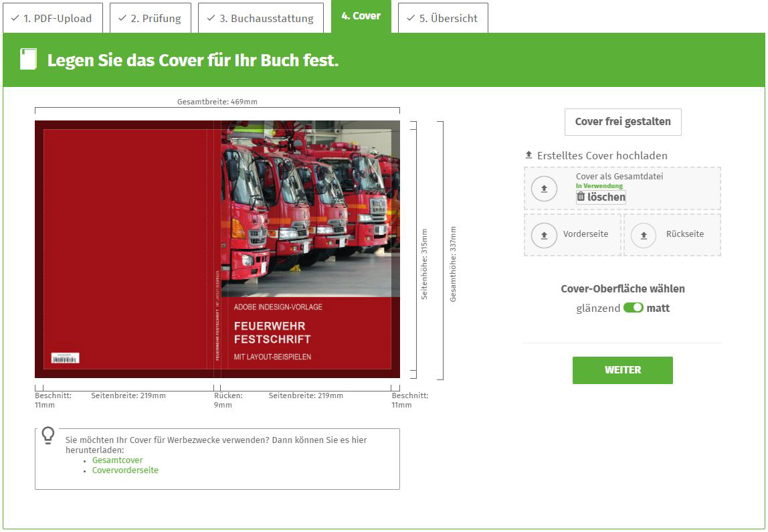768x532 pixels.
Task: Click the book icon in green header
Action: (x=28, y=60)
